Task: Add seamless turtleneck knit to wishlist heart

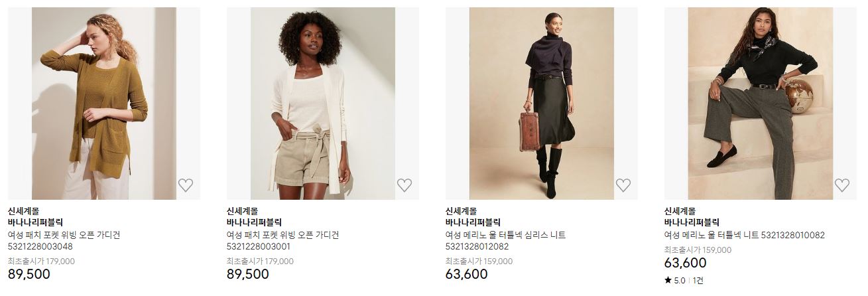Action: pyautogui.click(x=623, y=186)
